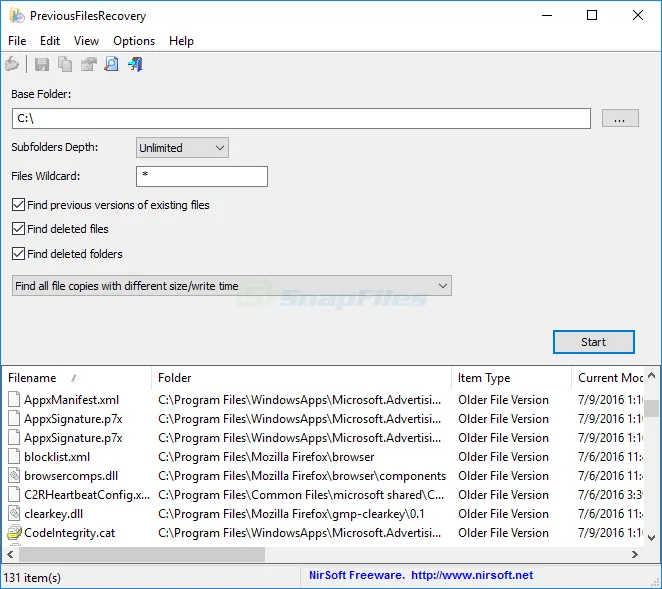Open the Subfolders Depth dropdown
The height and width of the screenshot is (589, 662).
pos(182,148)
